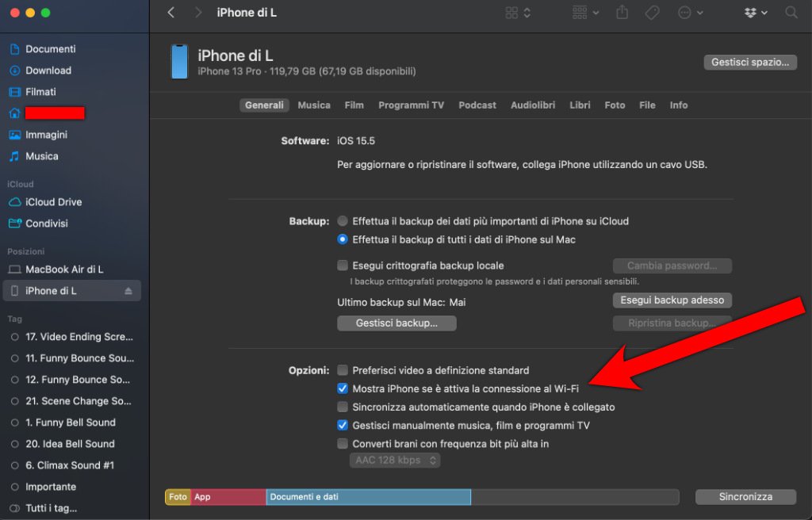Select MacBook Air di L location
The width and height of the screenshot is (812, 520).
pyautogui.click(x=64, y=270)
